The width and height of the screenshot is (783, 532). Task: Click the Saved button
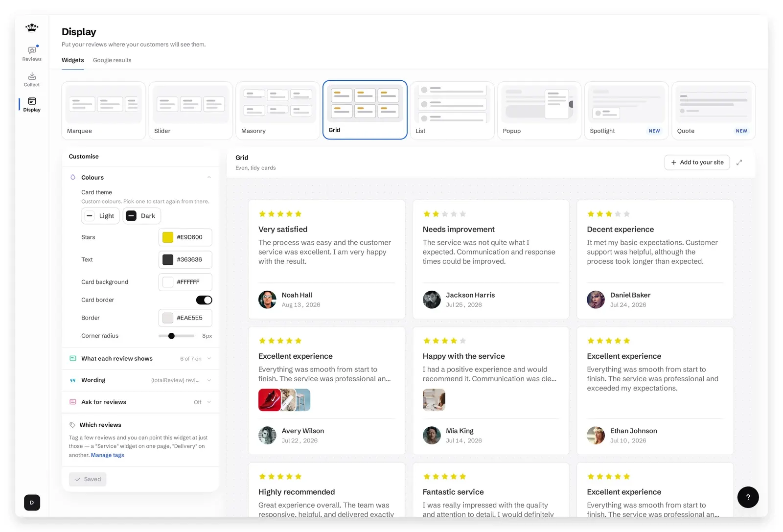88,479
